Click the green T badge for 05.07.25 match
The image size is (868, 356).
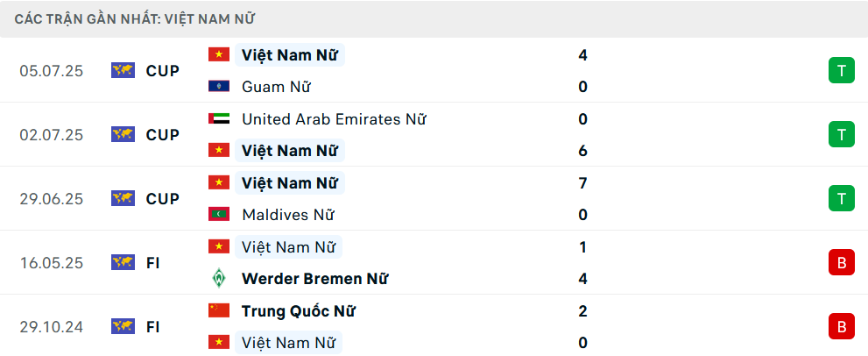pos(842,70)
